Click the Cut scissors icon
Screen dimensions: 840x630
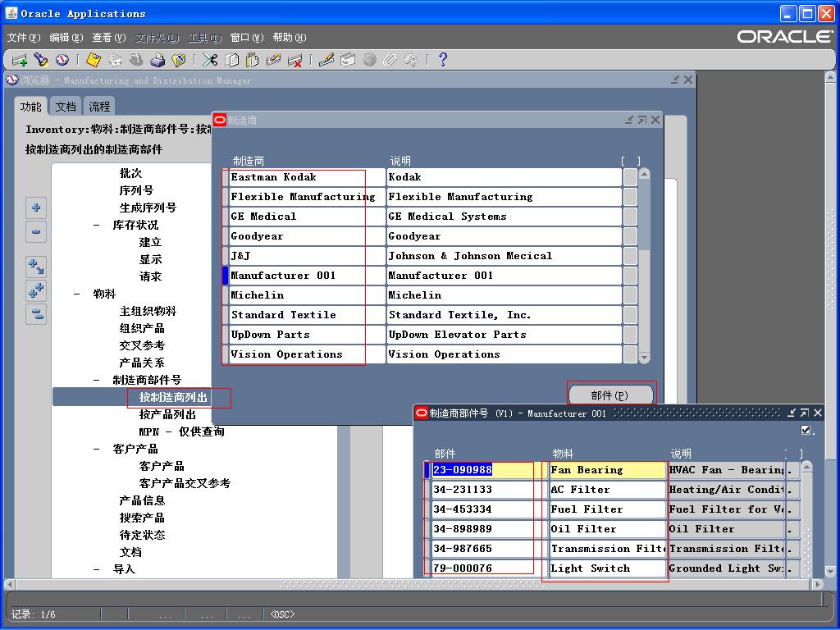210,60
